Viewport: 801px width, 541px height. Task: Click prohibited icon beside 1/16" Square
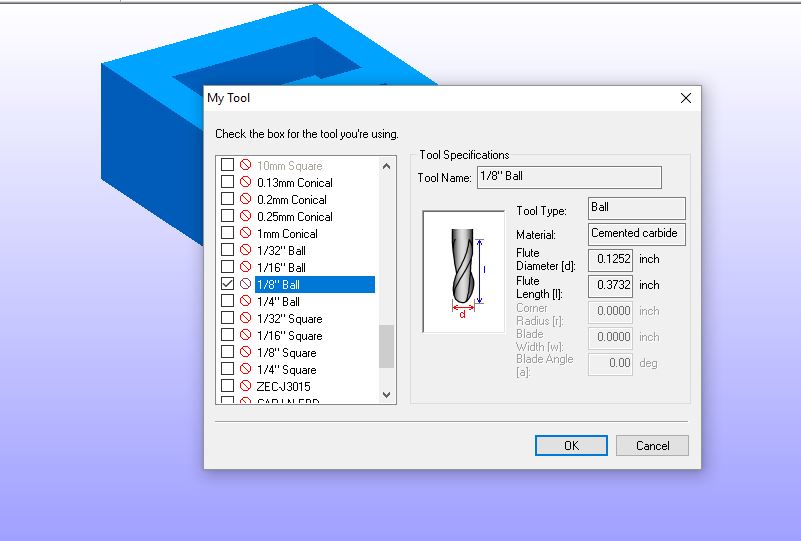(246, 335)
